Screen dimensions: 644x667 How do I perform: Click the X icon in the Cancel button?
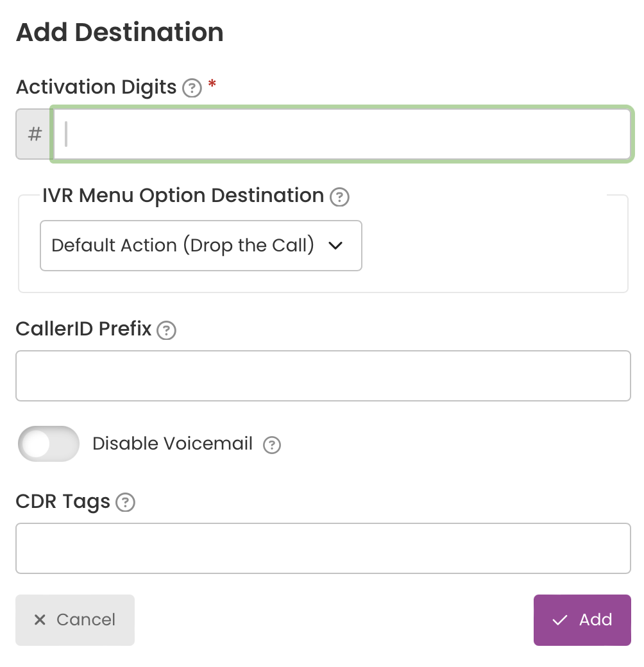point(40,620)
